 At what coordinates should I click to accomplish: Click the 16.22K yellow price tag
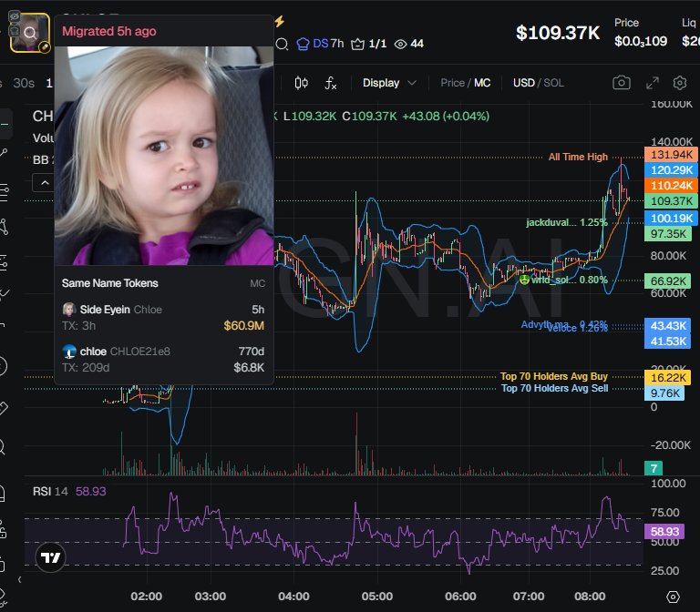tap(668, 377)
